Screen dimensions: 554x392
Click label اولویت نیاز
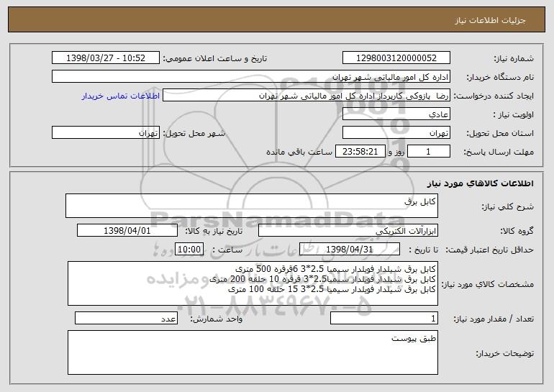(x=514, y=115)
